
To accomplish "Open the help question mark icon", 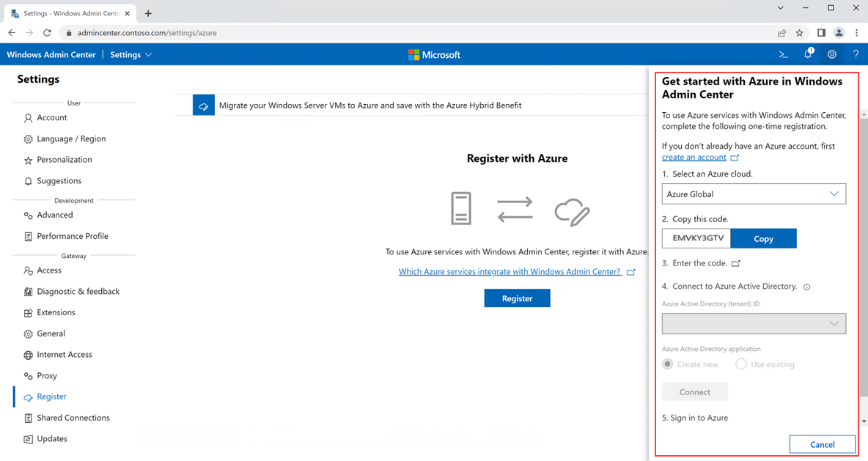I will 856,54.
